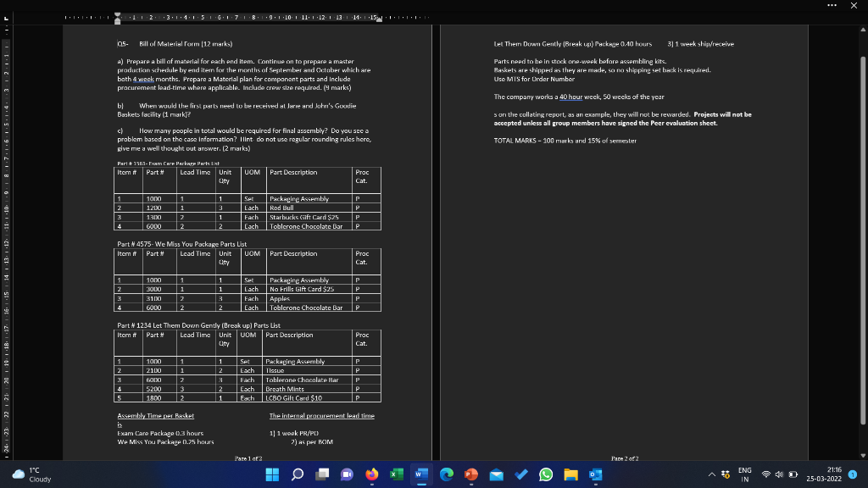Open taskbar Search
The width and height of the screenshot is (868, 488).
[298, 474]
